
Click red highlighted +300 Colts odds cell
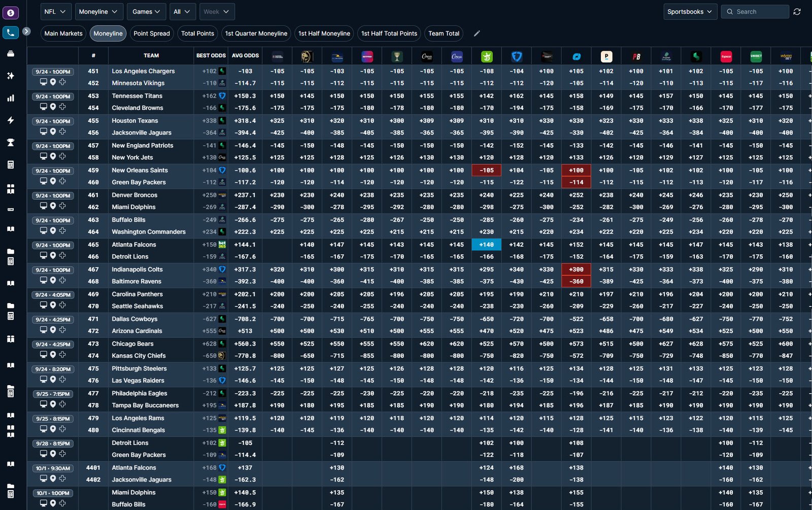577,269
